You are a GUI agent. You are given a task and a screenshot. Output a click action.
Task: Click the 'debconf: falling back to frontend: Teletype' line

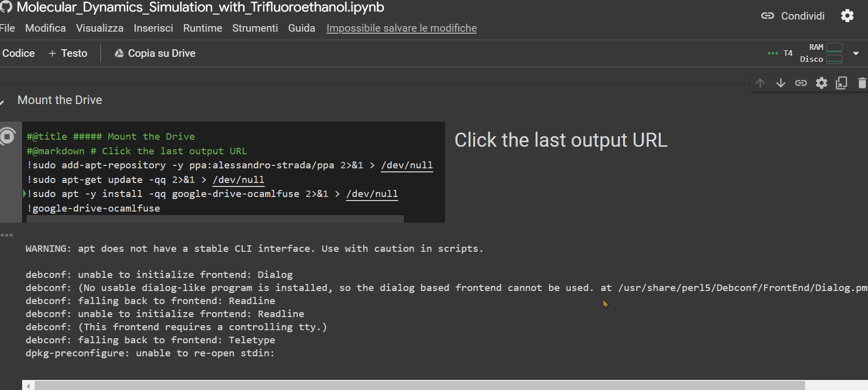point(150,340)
